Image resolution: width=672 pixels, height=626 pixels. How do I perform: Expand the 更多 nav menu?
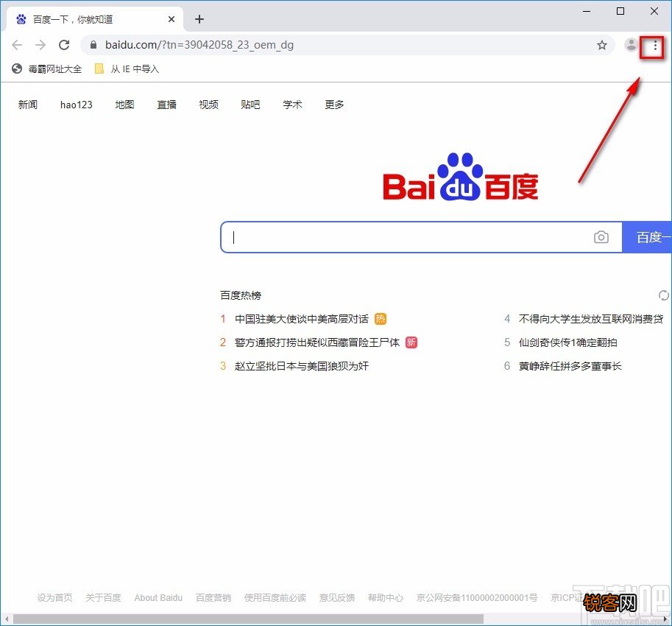334,105
